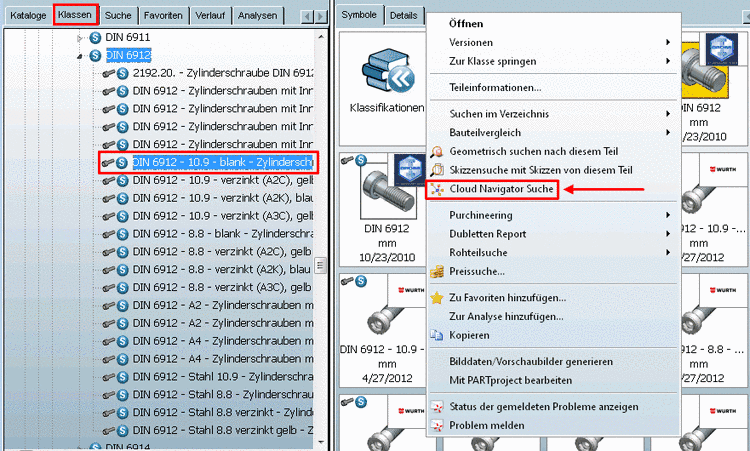Image resolution: width=750 pixels, height=451 pixels.
Task: Switch to the Analysen tab
Action: pyautogui.click(x=257, y=15)
